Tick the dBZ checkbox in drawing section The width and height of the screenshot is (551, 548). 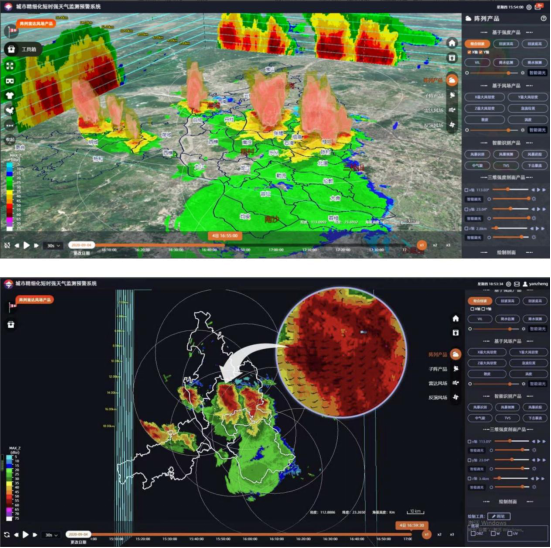473,533
